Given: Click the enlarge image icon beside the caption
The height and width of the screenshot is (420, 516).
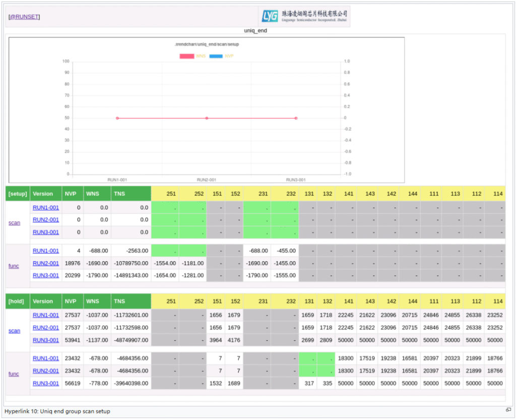Looking at the screenshot, I should coord(508,409).
